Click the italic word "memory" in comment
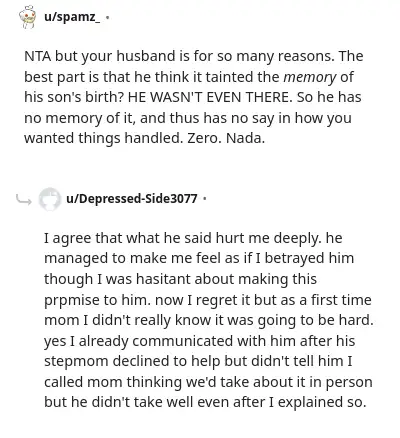The height and width of the screenshot is (438, 400). pos(310,77)
